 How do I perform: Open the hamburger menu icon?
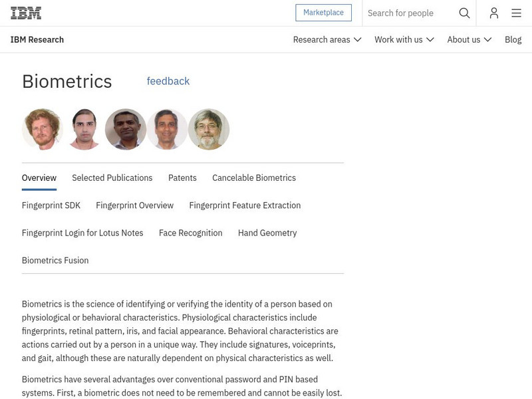516,13
